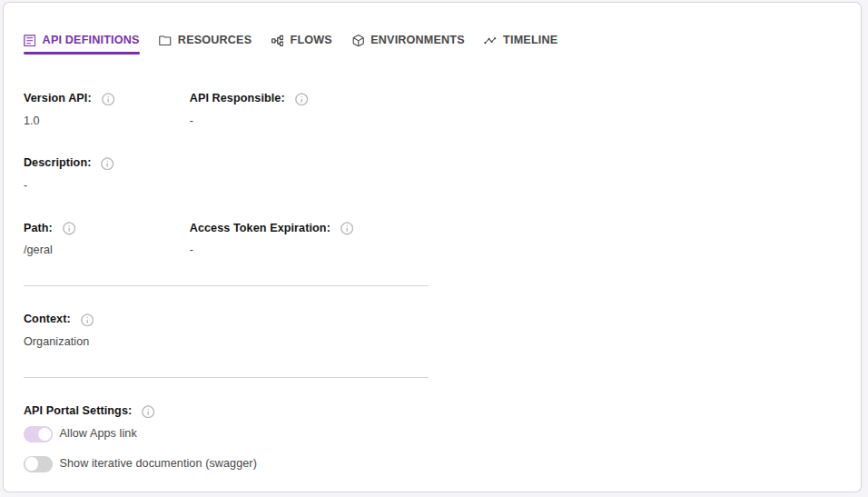Screen dimensions: 868x497
Task: Select the API Definitions tab
Action: [x=82, y=40]
